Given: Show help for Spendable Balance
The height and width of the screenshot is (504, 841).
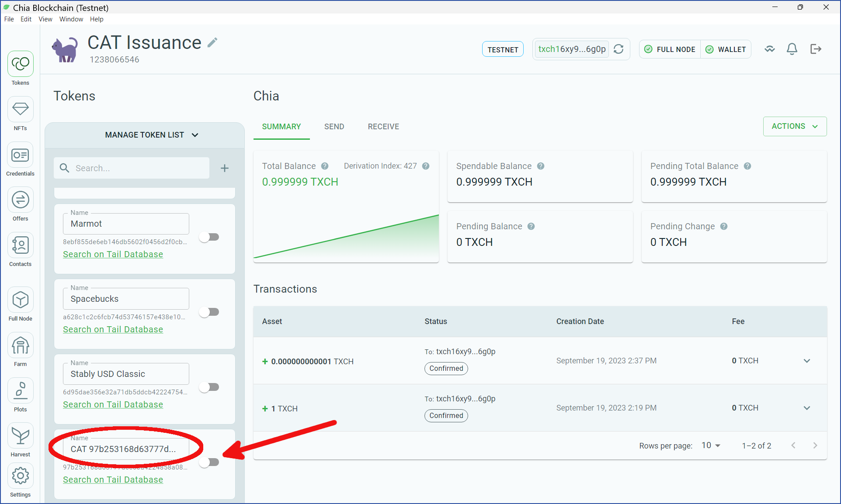Looking at the screenshot, I should point(541,166).
